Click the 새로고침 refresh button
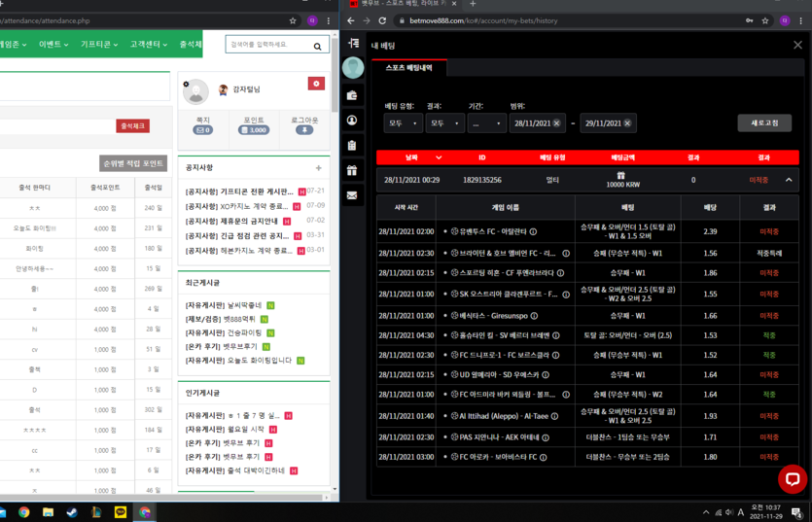 (x=764, y=123)
